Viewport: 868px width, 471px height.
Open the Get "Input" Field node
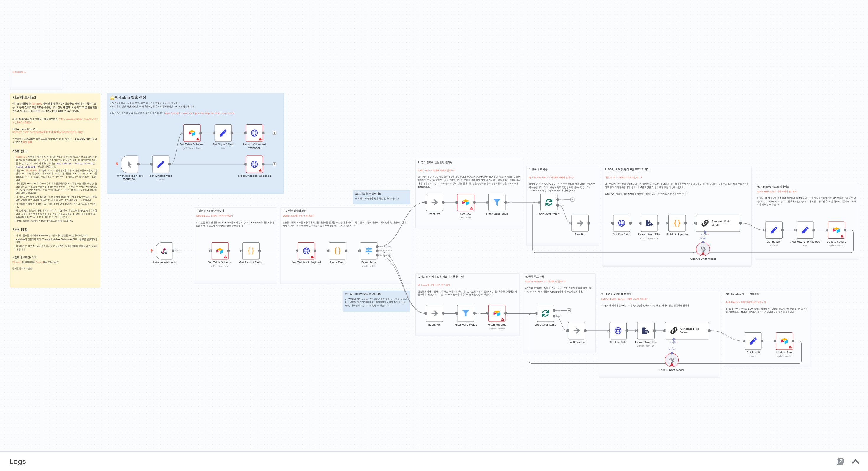pos(223,133)
